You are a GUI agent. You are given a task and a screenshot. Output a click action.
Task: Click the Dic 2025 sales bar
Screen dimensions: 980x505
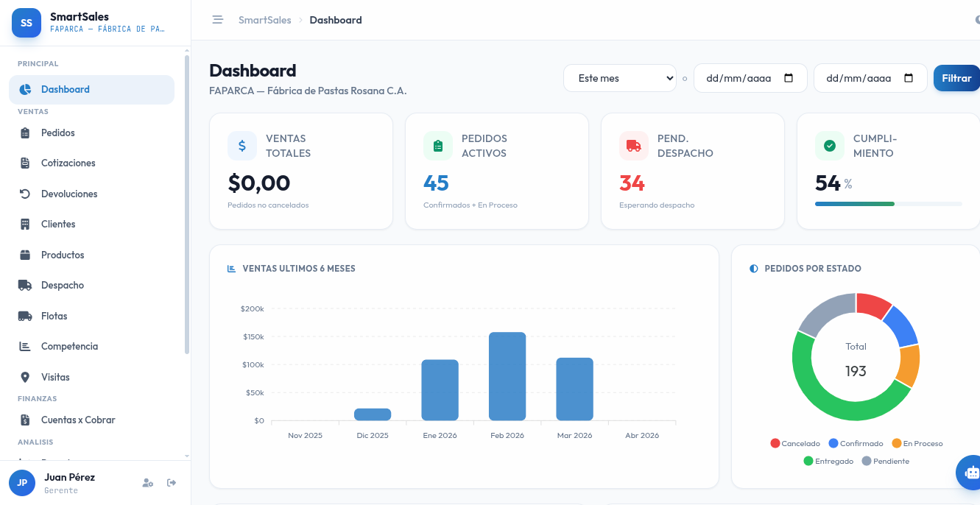pyautogui.click(x=373, y=414)
